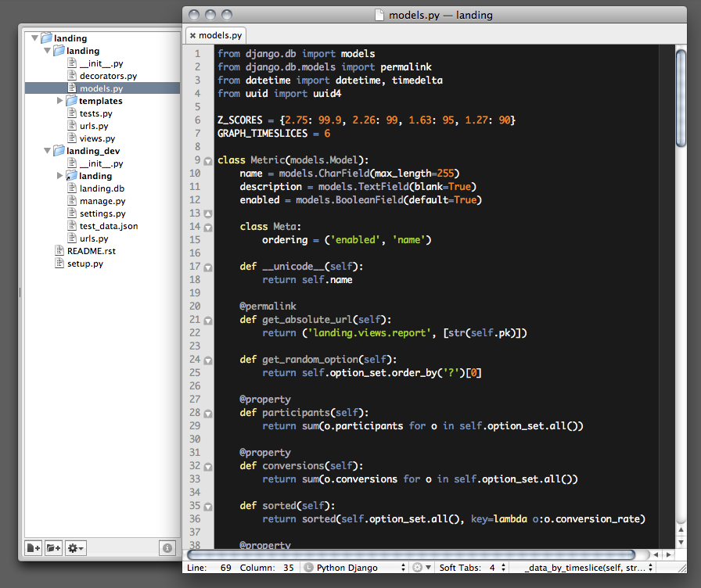Click the document proxy icon in title bar

(379, 15)
